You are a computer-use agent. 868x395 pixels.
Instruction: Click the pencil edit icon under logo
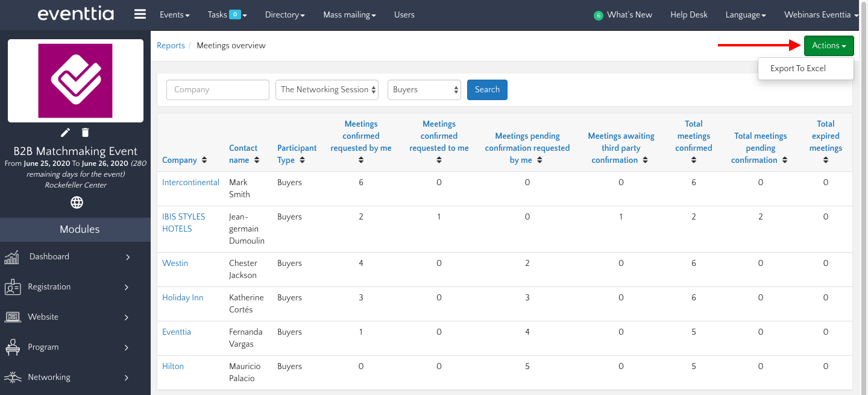point(66,132)
